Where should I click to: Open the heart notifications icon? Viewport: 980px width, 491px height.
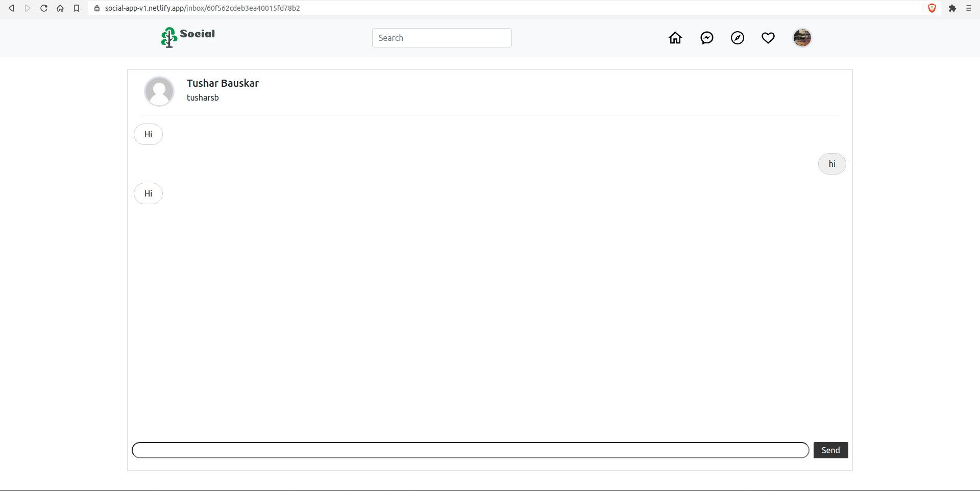point(768,38)
